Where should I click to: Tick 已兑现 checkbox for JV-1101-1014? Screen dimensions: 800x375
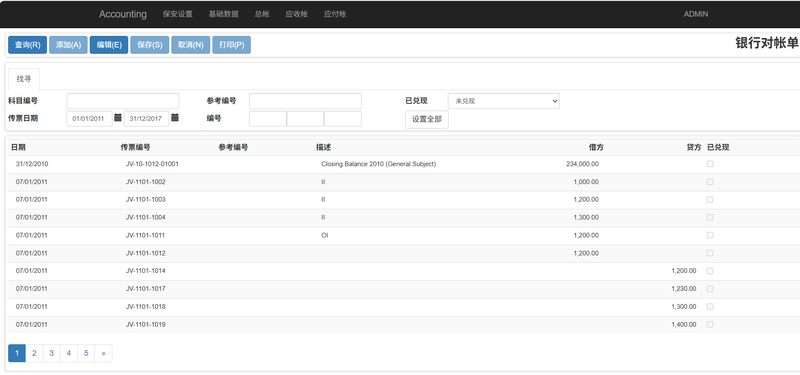pyautogui.click(x=710, y=271)
